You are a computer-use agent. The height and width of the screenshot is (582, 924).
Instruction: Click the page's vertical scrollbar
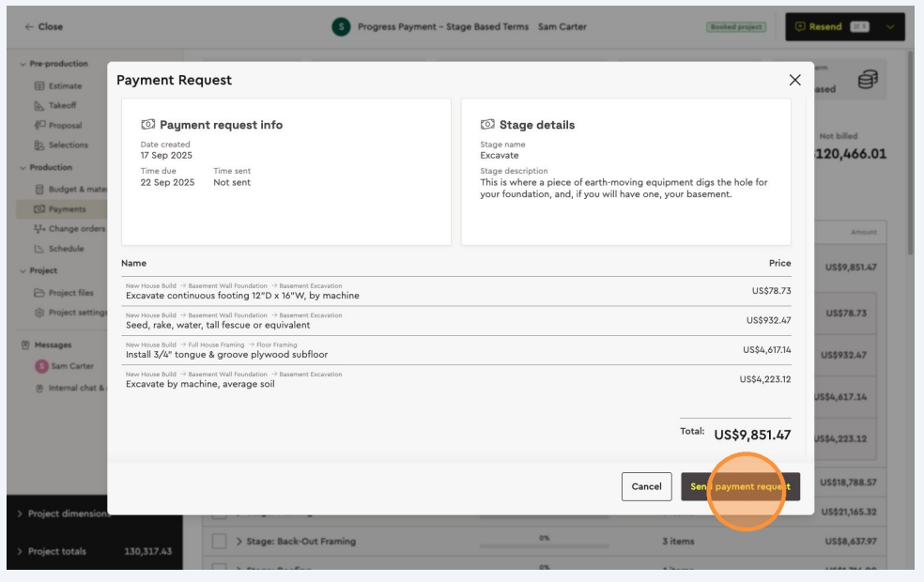pos(909,150)
